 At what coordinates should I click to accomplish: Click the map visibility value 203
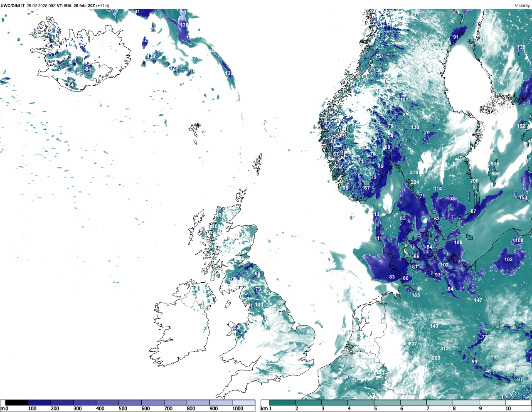436,358
